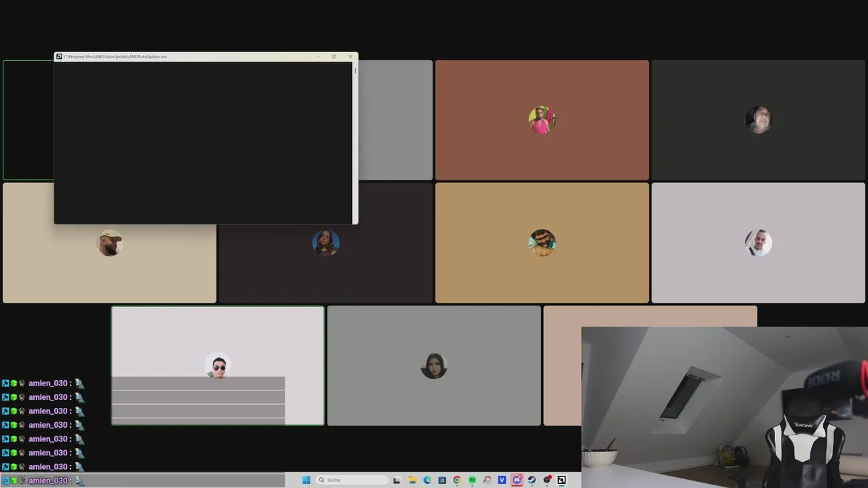This screenshot has width=868, height=488.
Task: Open Task View from the taskbar
Action: tap(397, 480)
